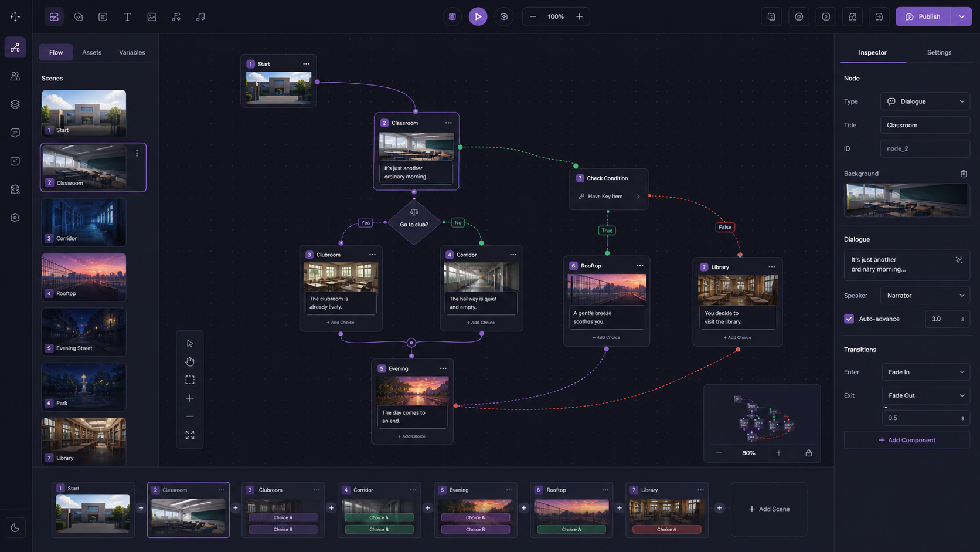Open the Flow graph sidebar icon
This screenshot has height=552, width=980.
15,48
